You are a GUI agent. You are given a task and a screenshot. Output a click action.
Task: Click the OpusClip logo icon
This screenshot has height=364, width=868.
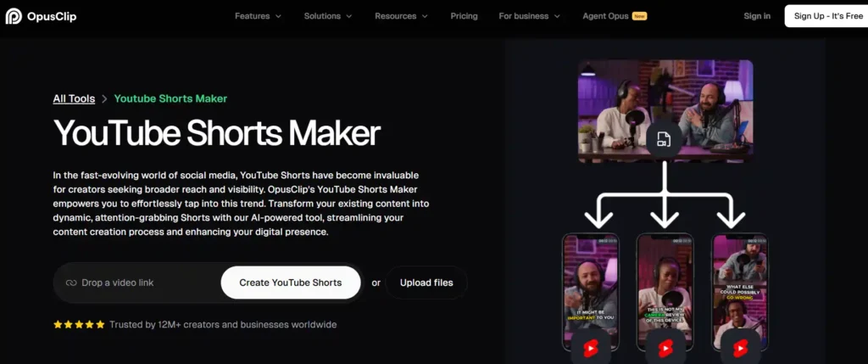(14, 16)
